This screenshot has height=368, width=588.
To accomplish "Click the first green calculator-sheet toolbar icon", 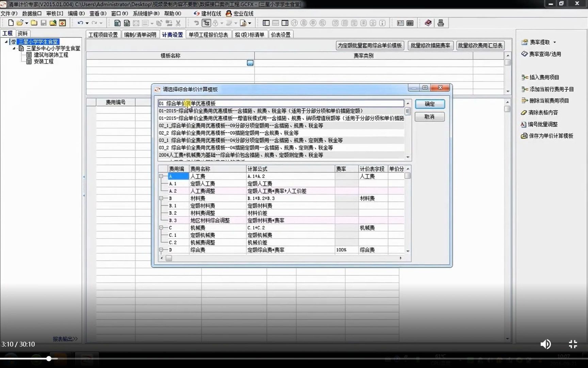I will (117, 23).
